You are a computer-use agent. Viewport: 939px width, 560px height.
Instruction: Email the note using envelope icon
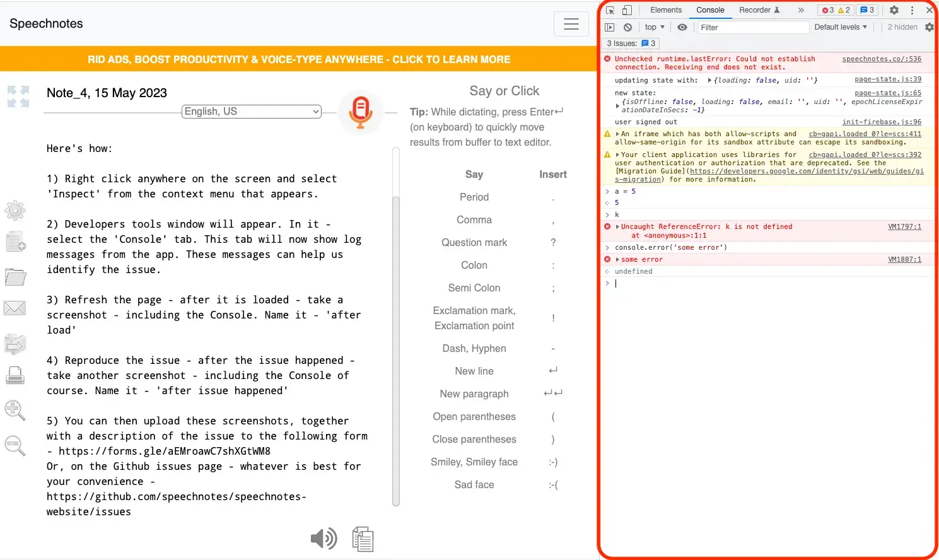click(15, 308)
